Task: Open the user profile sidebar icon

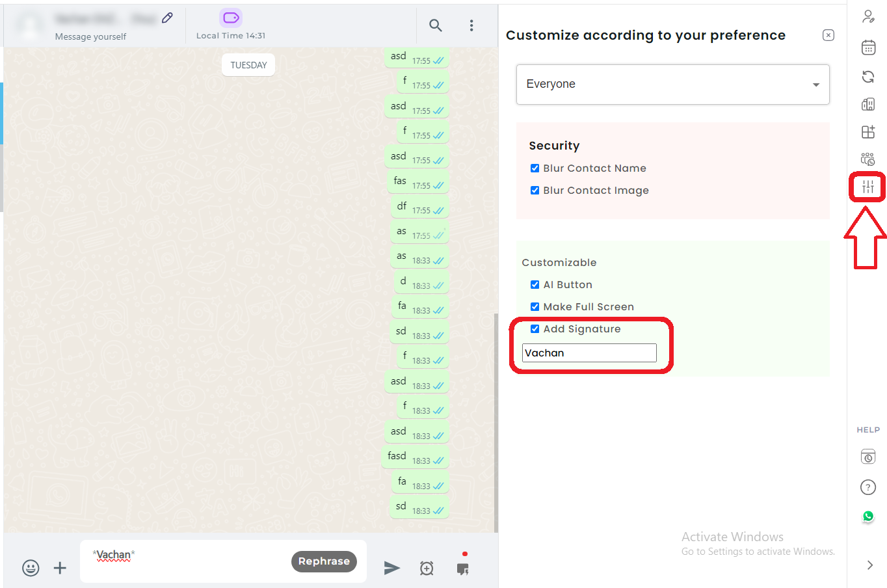Action: pos(868,17)
